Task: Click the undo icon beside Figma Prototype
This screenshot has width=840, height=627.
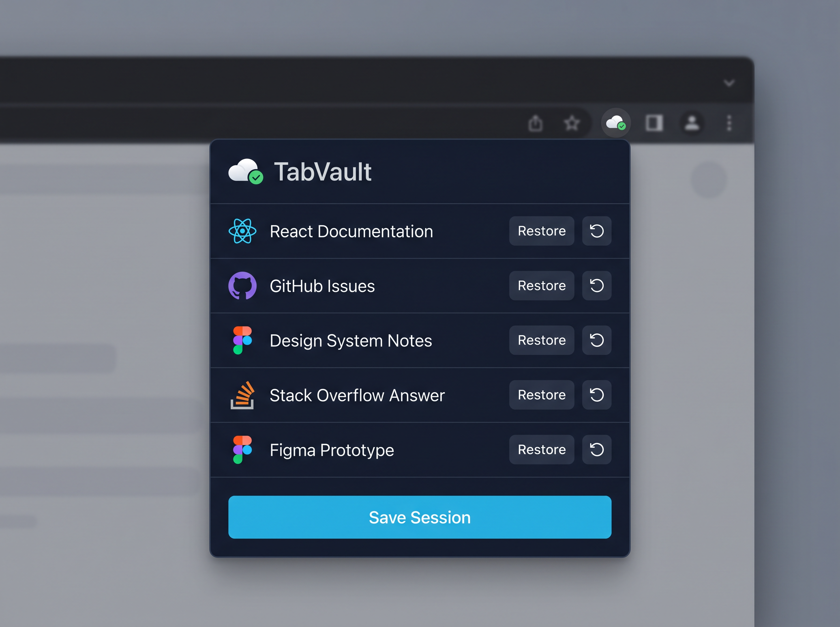Action: pyautogui.click(x=596, y=450)
